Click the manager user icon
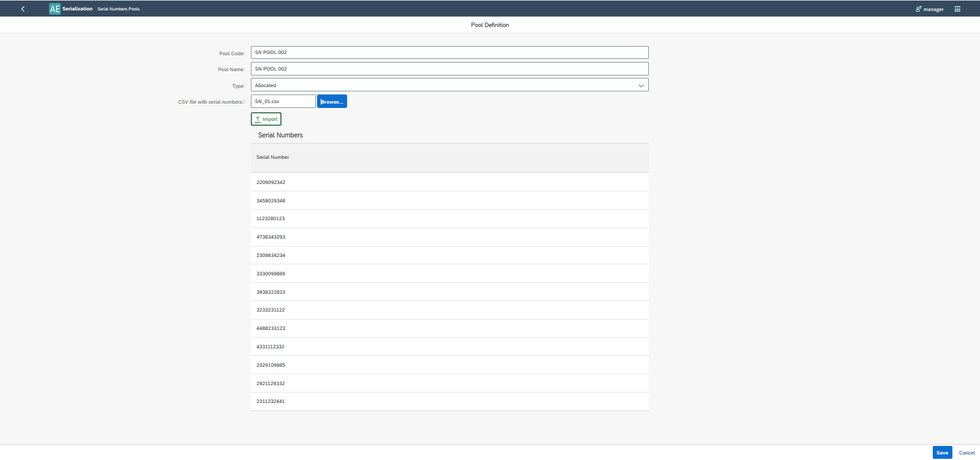The height and width of the screenshot is (460, 980). click(918, 9)
